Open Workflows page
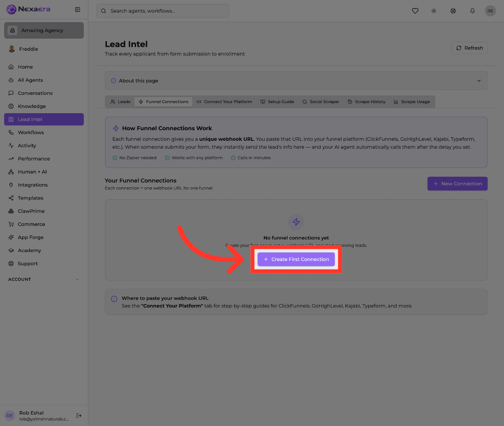The image size is (504, 426). 44,133
